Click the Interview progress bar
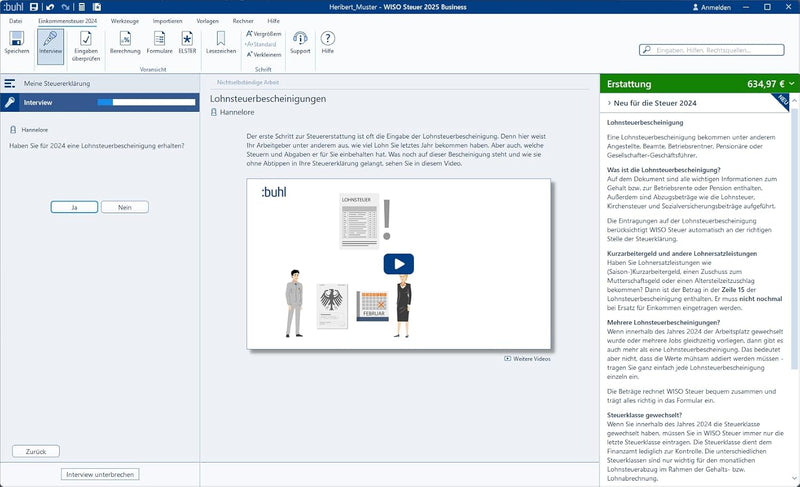 pyautogui.click(x=146, y=102)
